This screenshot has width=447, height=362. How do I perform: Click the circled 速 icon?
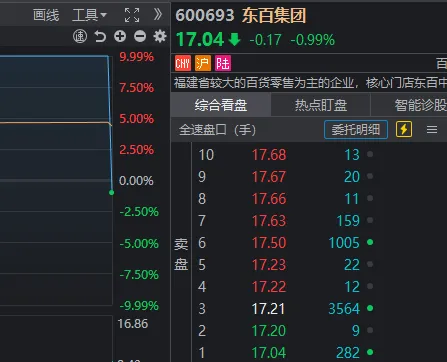80,36
